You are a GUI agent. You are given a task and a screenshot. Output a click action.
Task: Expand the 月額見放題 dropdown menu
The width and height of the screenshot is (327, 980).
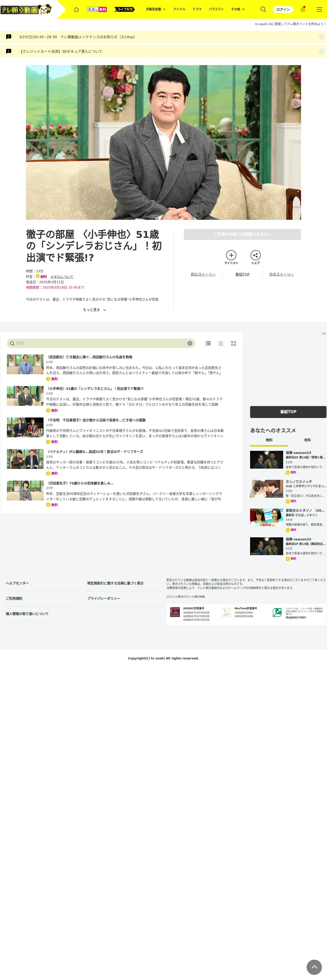pos(155,9)
